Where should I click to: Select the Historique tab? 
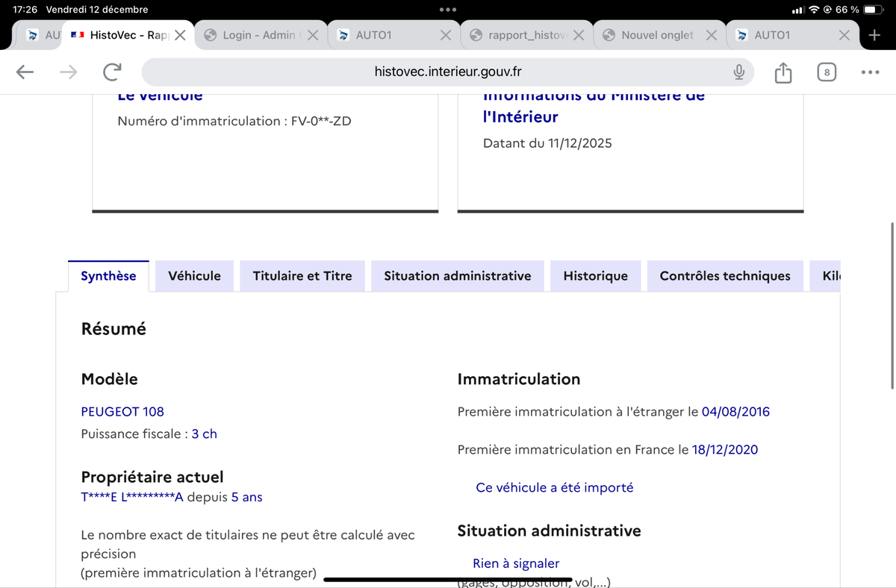pyautogui.click(x=595, y=275)
